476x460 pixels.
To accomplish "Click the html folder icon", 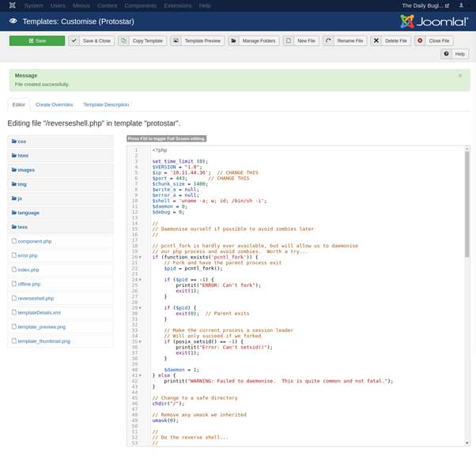I will coord(14,156).
